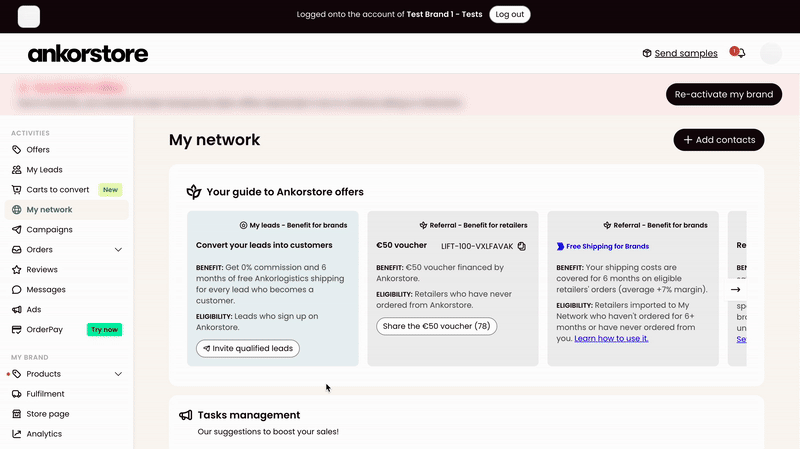This screenshot has width=800, height=449.
Task: Click the Carts to convert cart icon
Action: pos(16,189)
